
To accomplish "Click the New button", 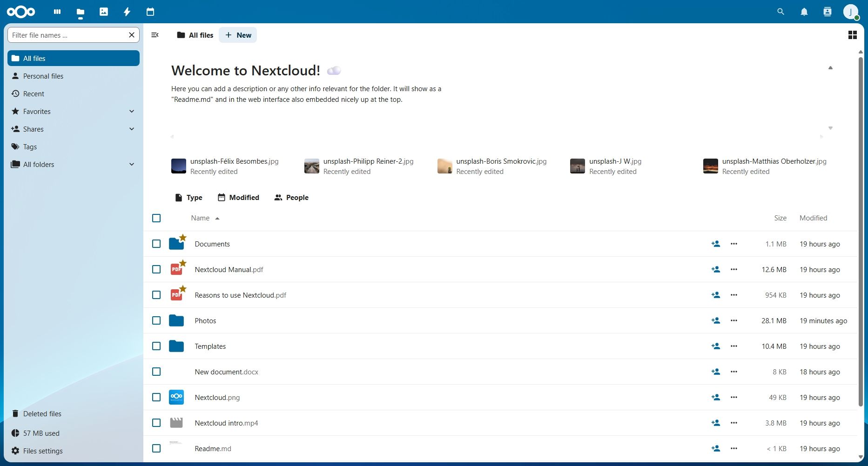I will coord(238,35).
